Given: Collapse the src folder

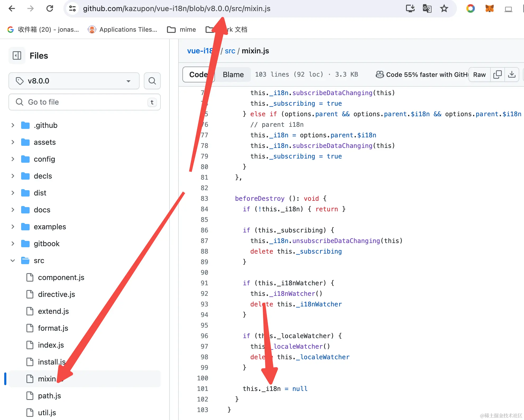Looking at the screenshot, I should coord(13,261).
